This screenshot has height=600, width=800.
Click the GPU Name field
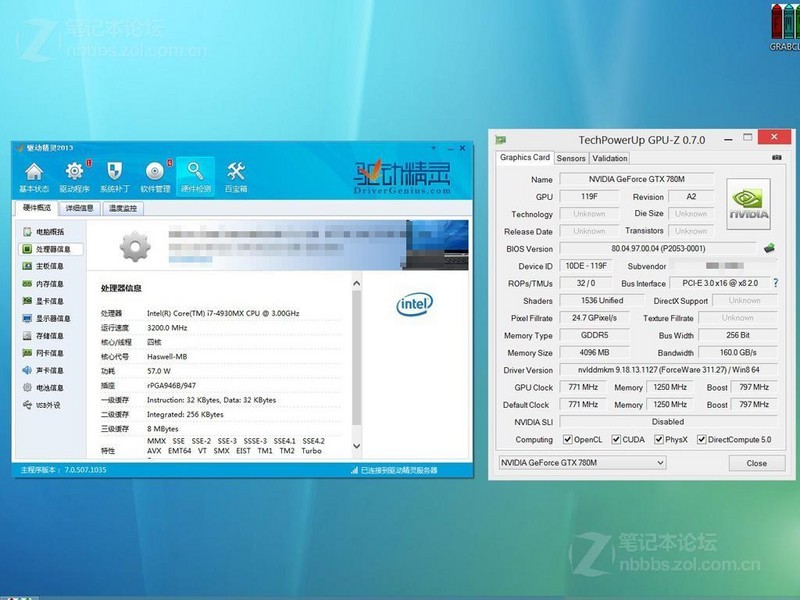(636, 179)
